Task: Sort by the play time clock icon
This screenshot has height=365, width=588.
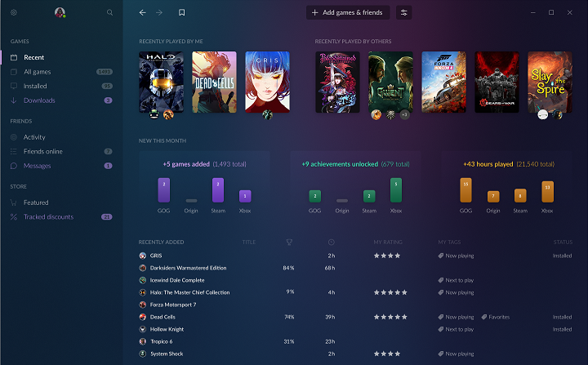Action: pos(331,242)
